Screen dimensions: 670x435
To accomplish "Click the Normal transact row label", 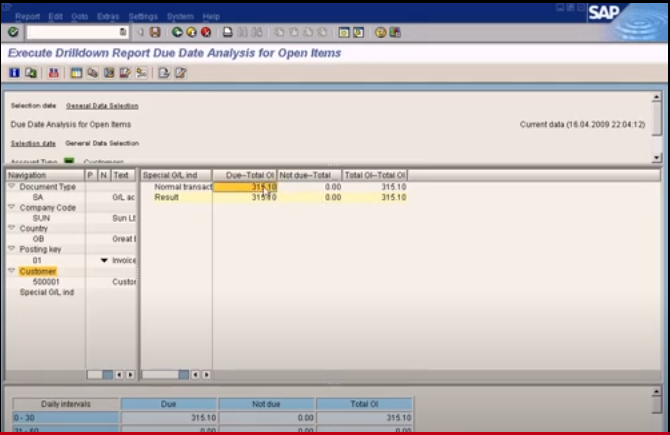I will pos(183,187).
